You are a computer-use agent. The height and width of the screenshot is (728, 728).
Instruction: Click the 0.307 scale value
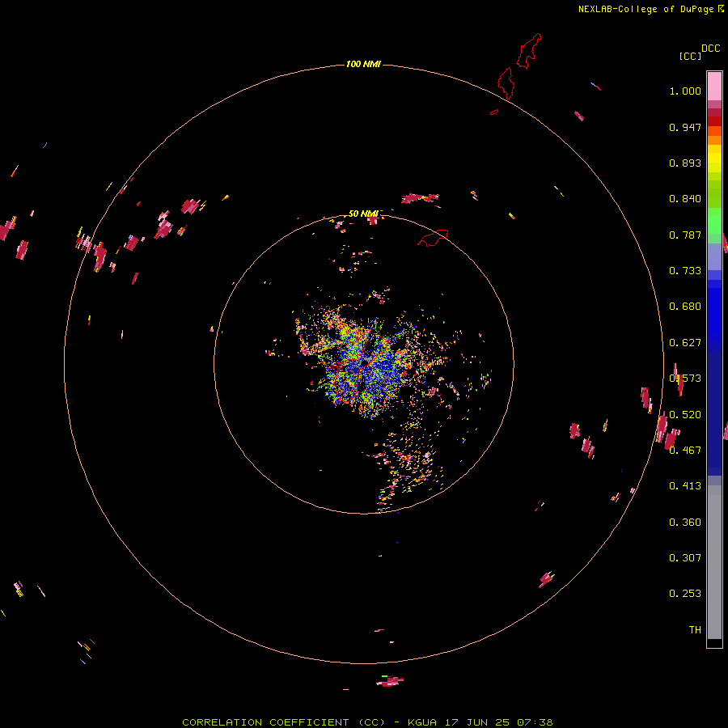pos(685,558)
